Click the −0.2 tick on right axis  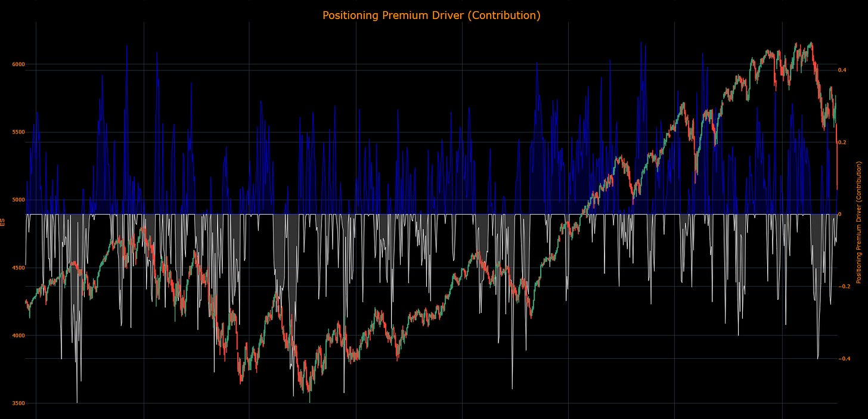[x=844, y=287]
